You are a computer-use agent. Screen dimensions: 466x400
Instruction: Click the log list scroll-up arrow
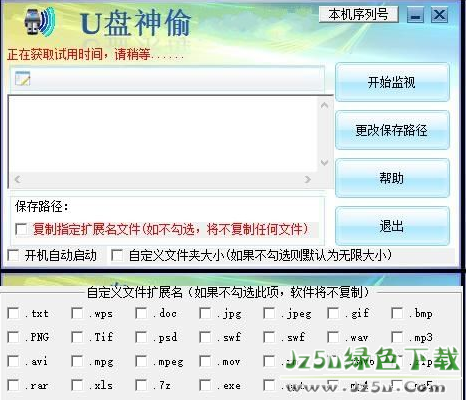pos(324,106)
